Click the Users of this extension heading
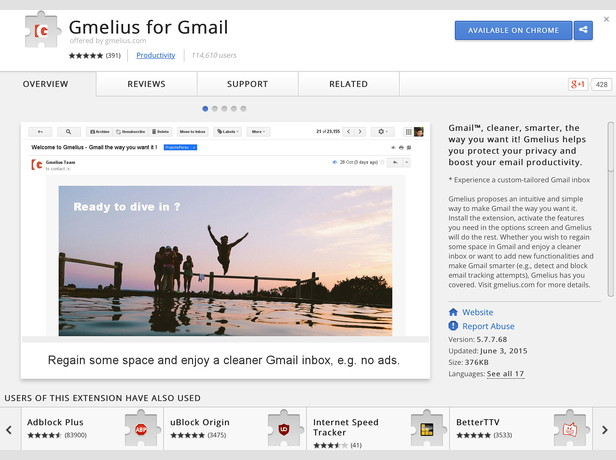This screenshot has width=616, height=460. pos(103,398)
